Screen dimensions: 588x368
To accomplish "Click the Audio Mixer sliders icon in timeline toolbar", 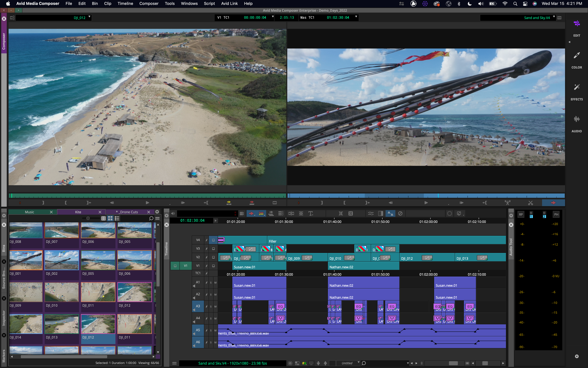I will pyautogui.click(x=371, y=213).
